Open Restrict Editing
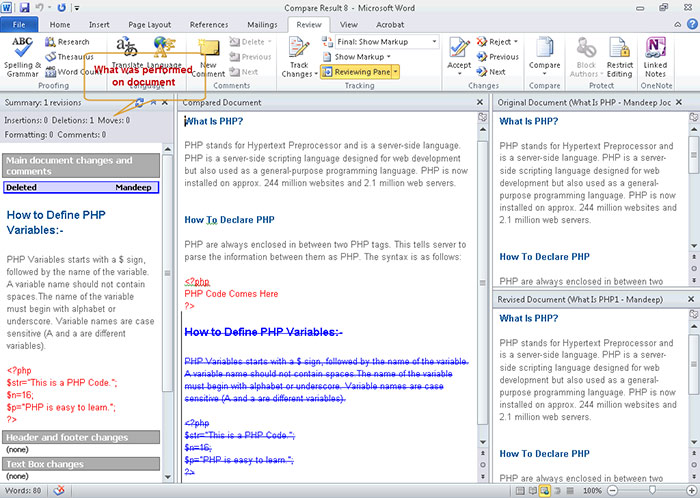 (620, 57)
